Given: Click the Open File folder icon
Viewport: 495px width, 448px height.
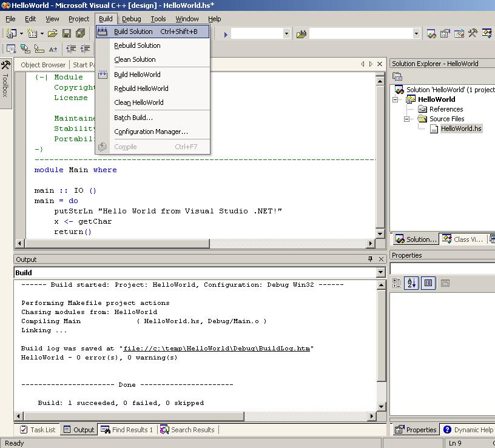Looking at the screenshot, I should point(53,33).
